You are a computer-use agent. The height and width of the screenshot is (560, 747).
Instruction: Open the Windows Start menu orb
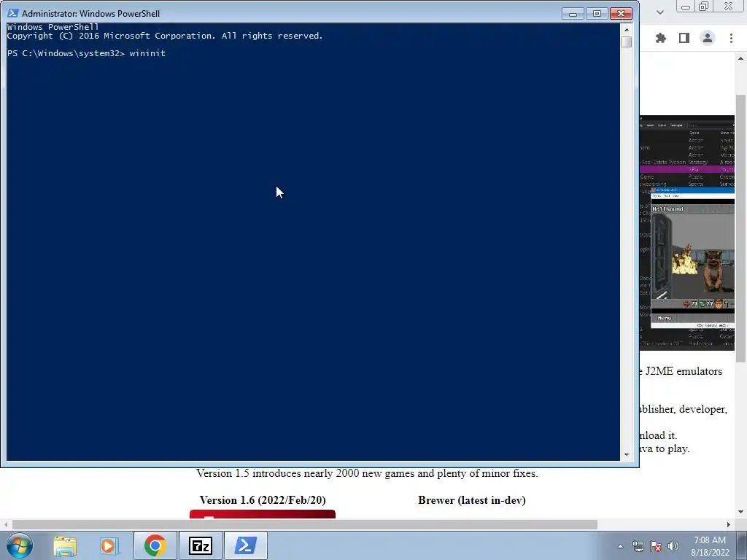click(19, 545)
